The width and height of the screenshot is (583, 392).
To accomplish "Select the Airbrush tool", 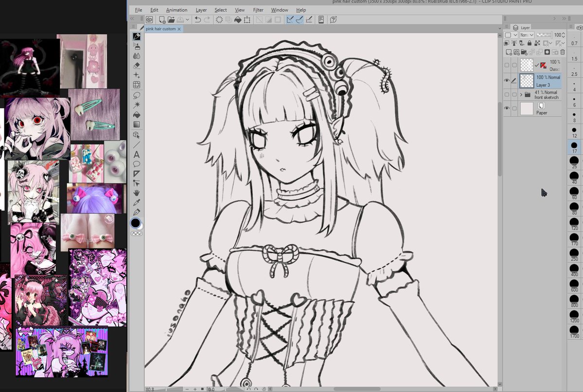I will (x=137, y=46).
